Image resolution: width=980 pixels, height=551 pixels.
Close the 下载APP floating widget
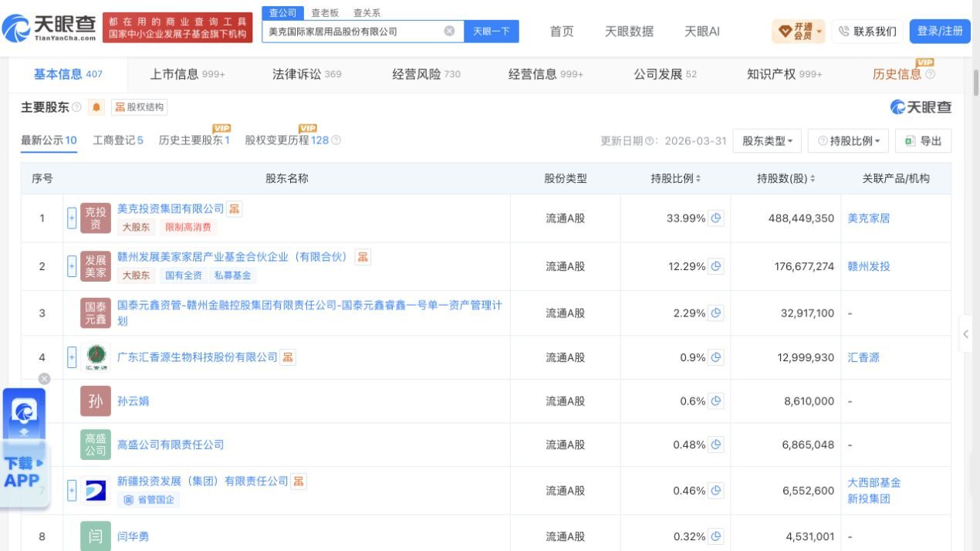44,378
